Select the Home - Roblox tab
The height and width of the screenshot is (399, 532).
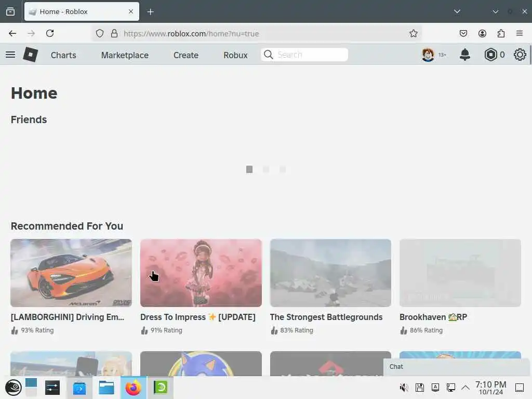coord(82,11)
